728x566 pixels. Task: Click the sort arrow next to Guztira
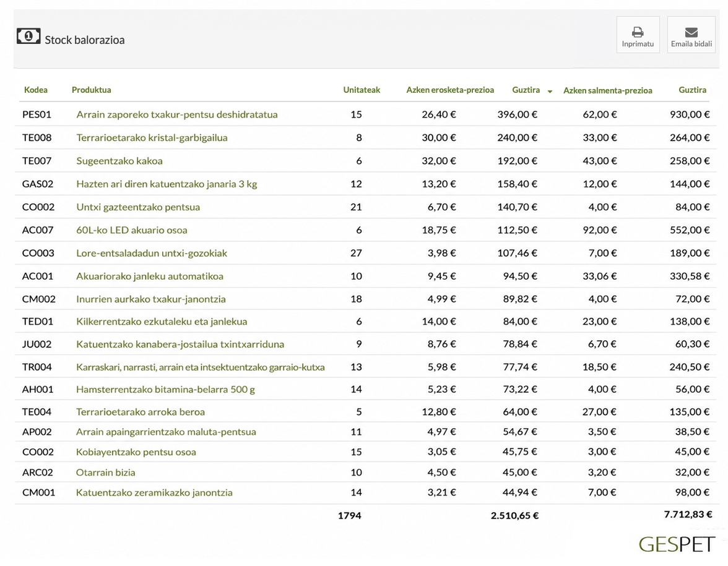(550, 92)
